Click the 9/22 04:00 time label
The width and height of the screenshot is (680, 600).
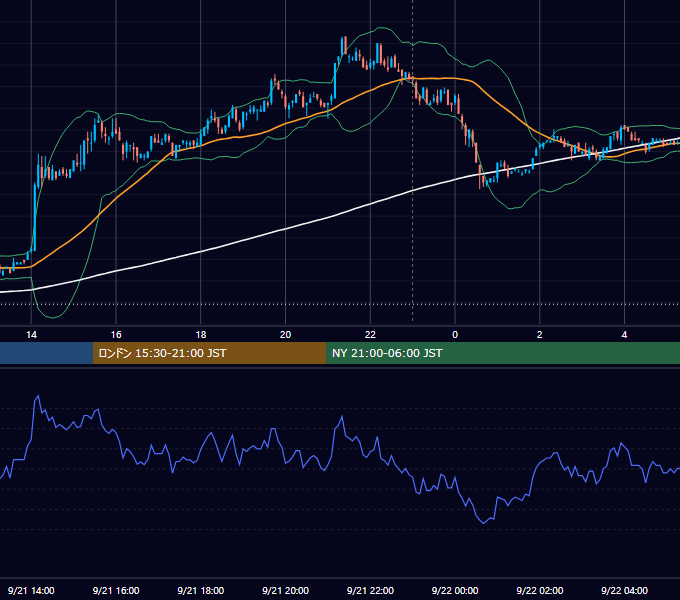624,590
